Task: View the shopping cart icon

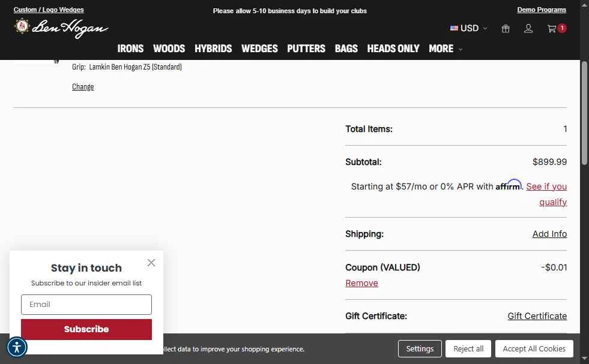Action: pyautogui.click(x=551, y=29)
